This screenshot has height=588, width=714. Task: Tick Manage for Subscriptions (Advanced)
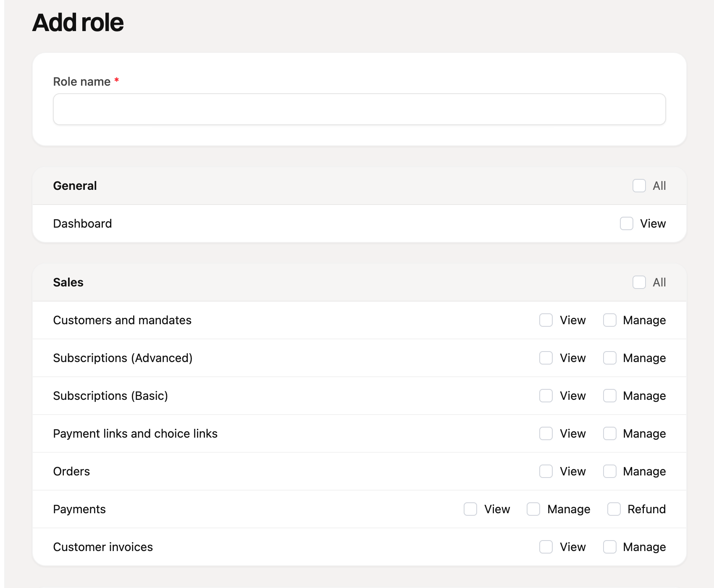[610, 358]
